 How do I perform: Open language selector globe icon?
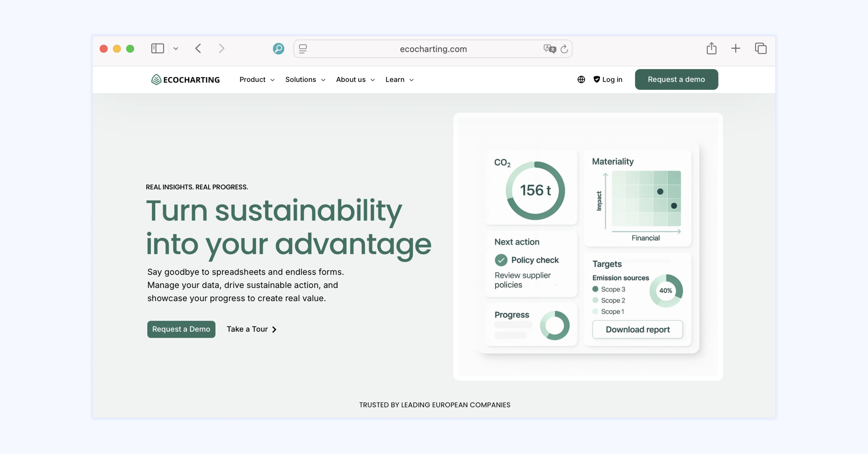click(581, 79)
